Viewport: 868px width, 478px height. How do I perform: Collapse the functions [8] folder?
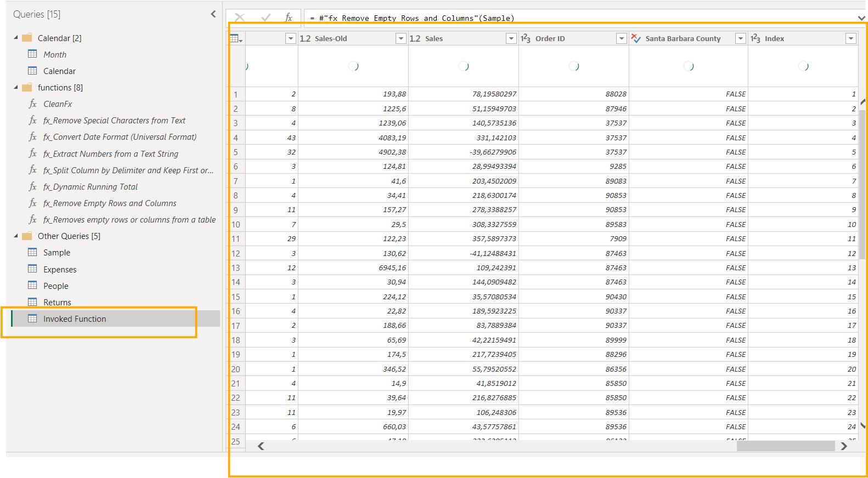pos(16,87)
